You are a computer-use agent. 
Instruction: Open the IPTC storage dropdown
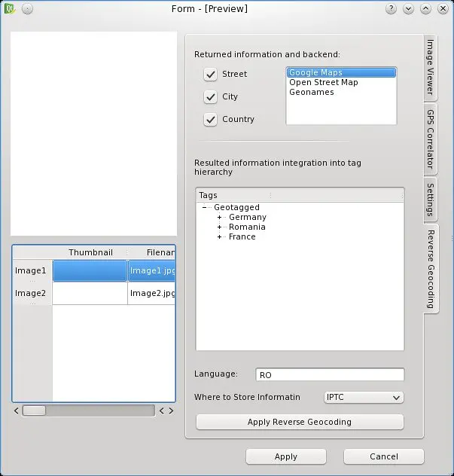pyautogui.click(x=364, y=398)
